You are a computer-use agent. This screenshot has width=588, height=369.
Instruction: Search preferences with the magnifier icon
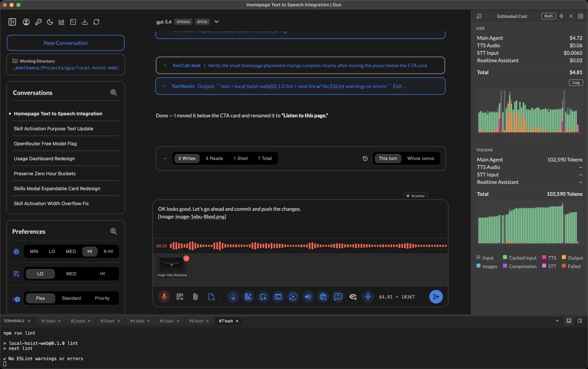pos(113,231)
